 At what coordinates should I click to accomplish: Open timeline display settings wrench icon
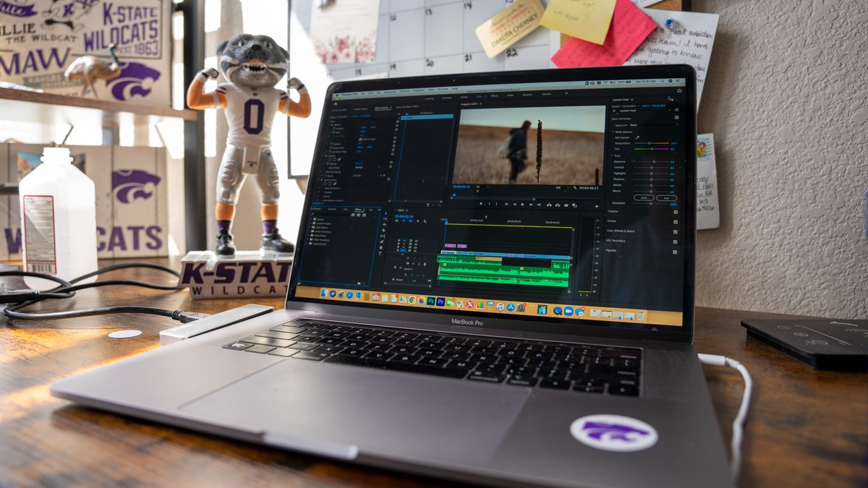point(425,221)
